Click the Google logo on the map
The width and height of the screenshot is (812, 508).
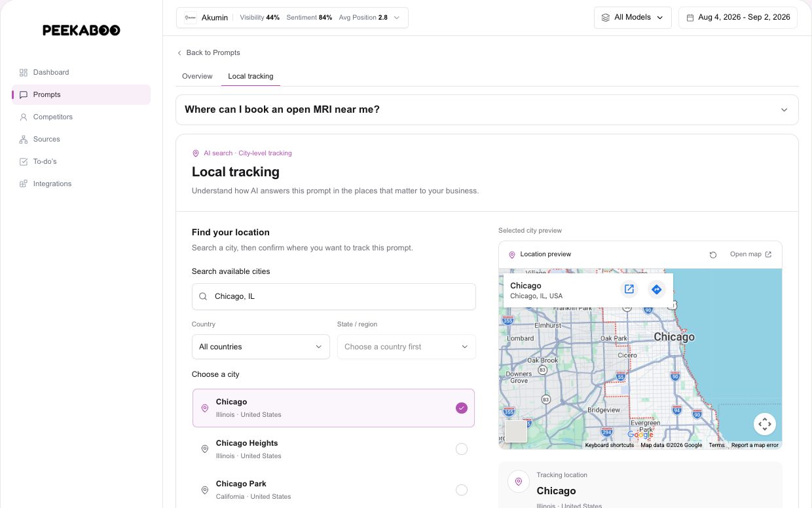tap(640, 435)
